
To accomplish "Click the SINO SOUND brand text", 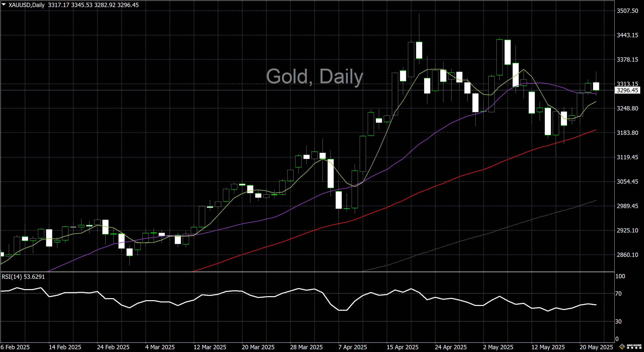I will point(634,345).
